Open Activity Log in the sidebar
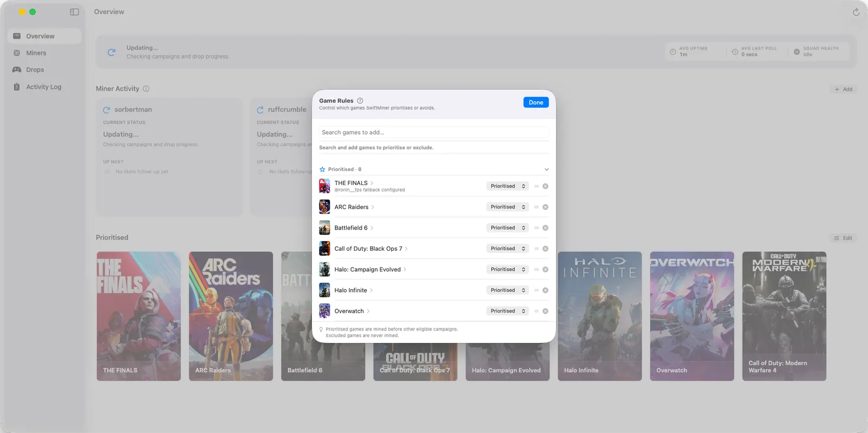This screenshot has width=868, height=433. coord(44,87)
